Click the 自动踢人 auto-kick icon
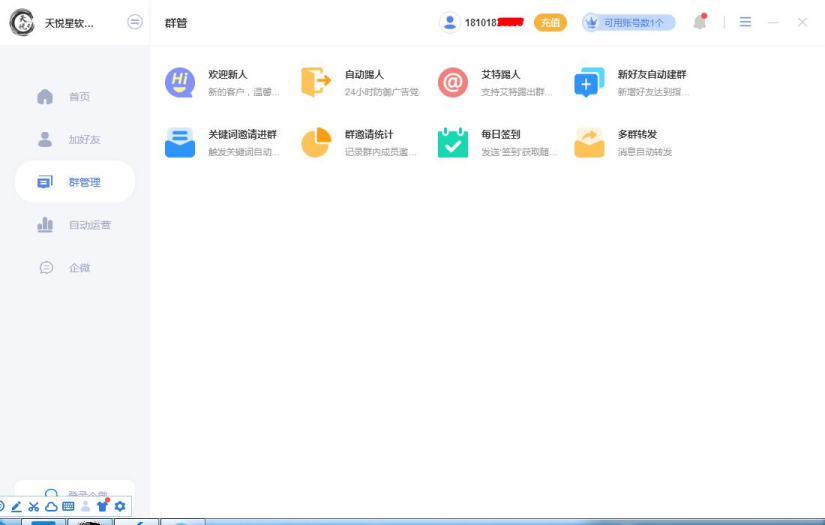 (316, 83)
